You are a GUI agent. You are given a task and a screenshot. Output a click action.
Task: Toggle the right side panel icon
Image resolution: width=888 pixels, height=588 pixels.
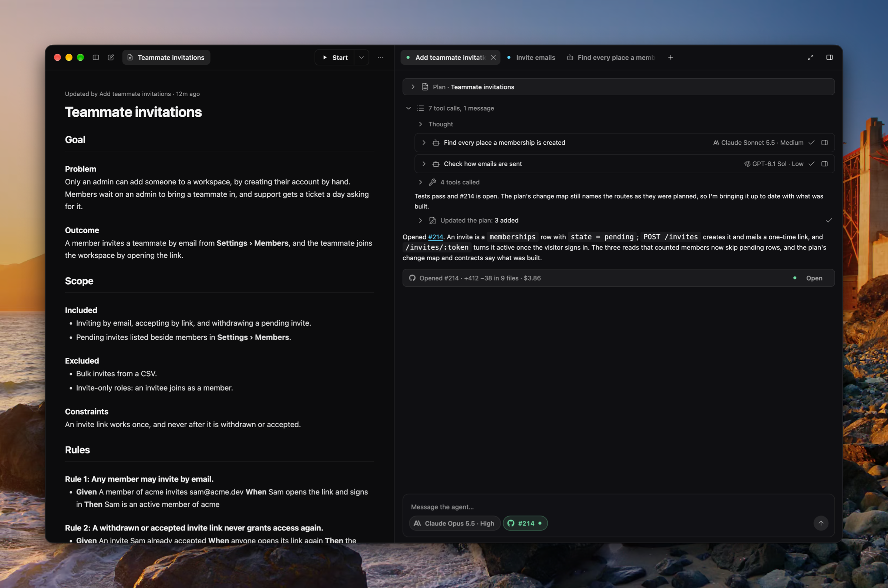pos(830,57)
